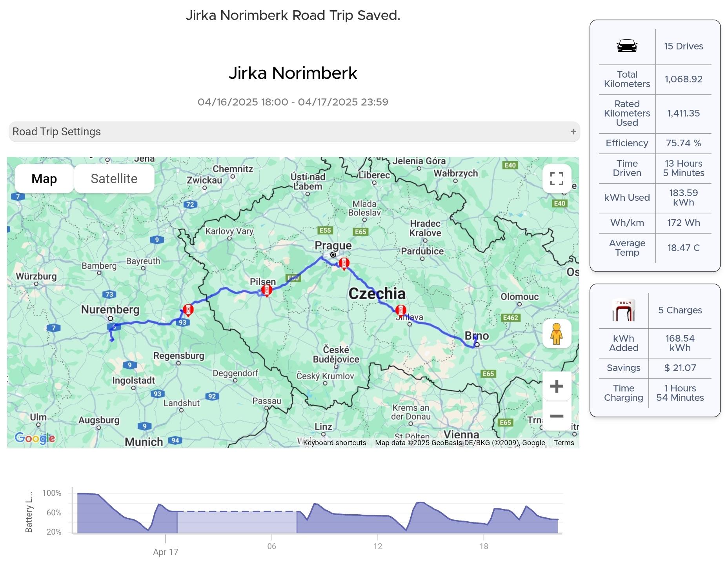Zoom out on the map
Screen dimensions: 728x566
click(556, 416)
